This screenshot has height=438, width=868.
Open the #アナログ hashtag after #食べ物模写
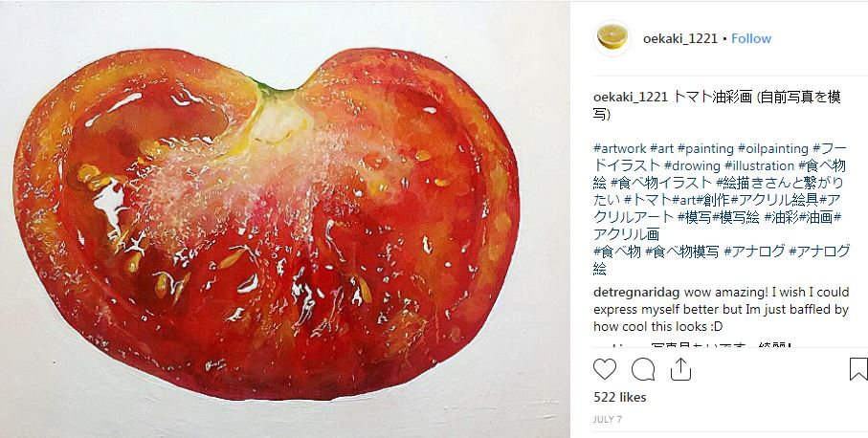click(754, 252)
